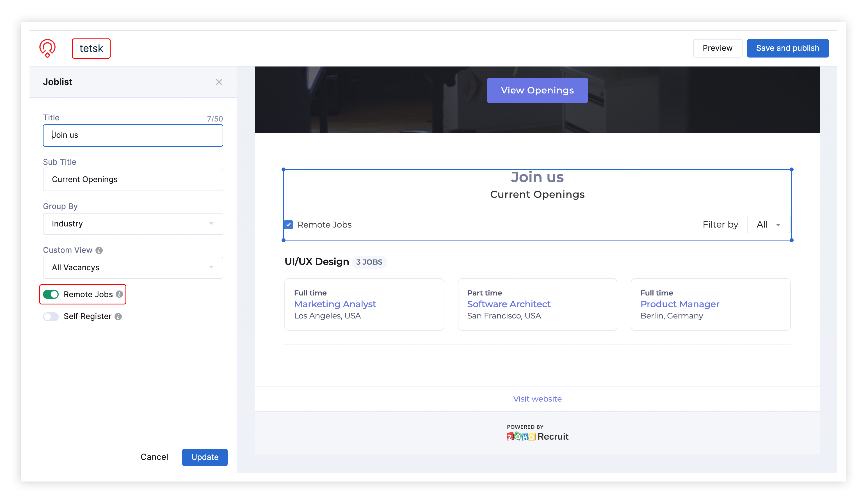Screen dimensions: 868x502
Task: Click the Remote Jobs info icon
Action: (119, 294)
